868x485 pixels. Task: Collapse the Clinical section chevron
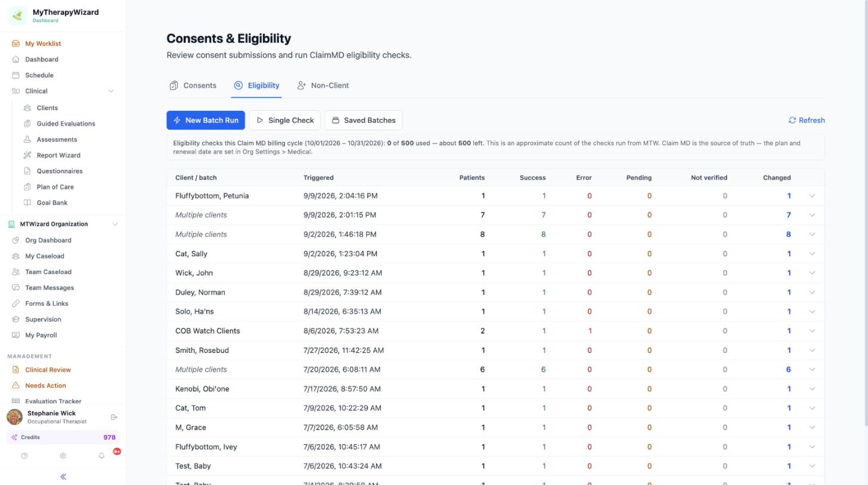click(110, 91)
